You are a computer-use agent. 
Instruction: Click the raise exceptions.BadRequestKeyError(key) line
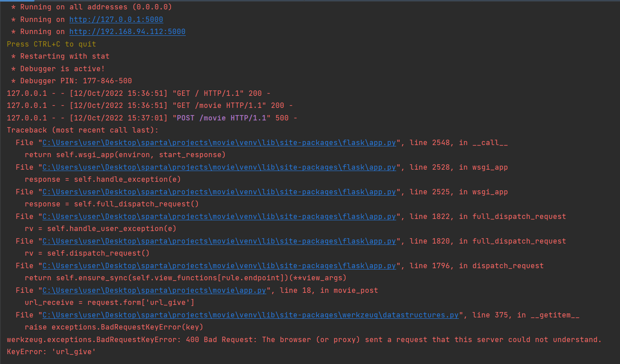coord(114,327)
